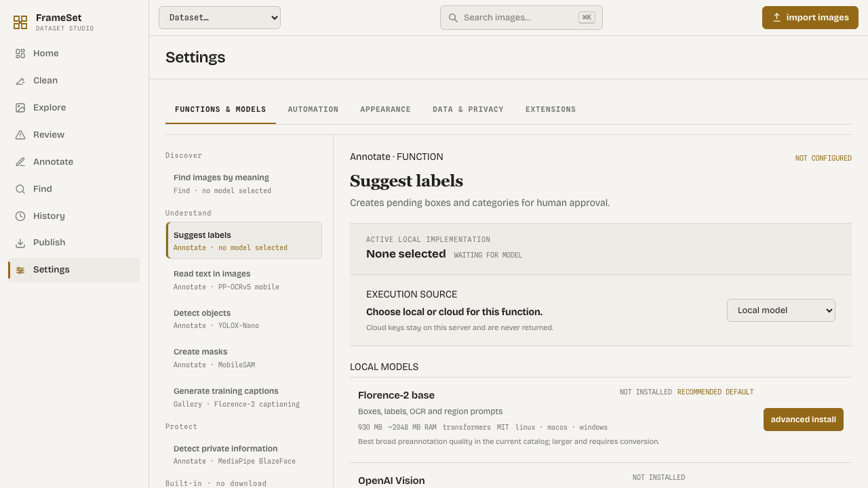Click the import images button
The width and height of the screenshot is (868, 488).
coord(810,18)
